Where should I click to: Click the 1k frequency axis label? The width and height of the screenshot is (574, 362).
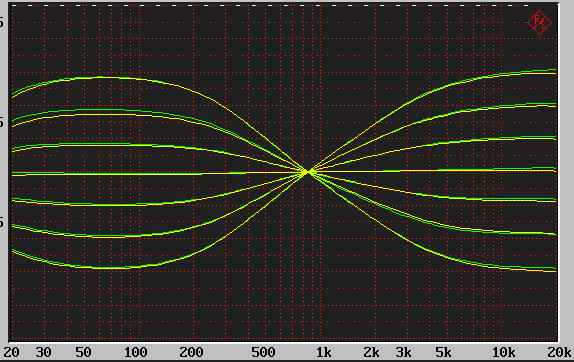click(323, 352)
